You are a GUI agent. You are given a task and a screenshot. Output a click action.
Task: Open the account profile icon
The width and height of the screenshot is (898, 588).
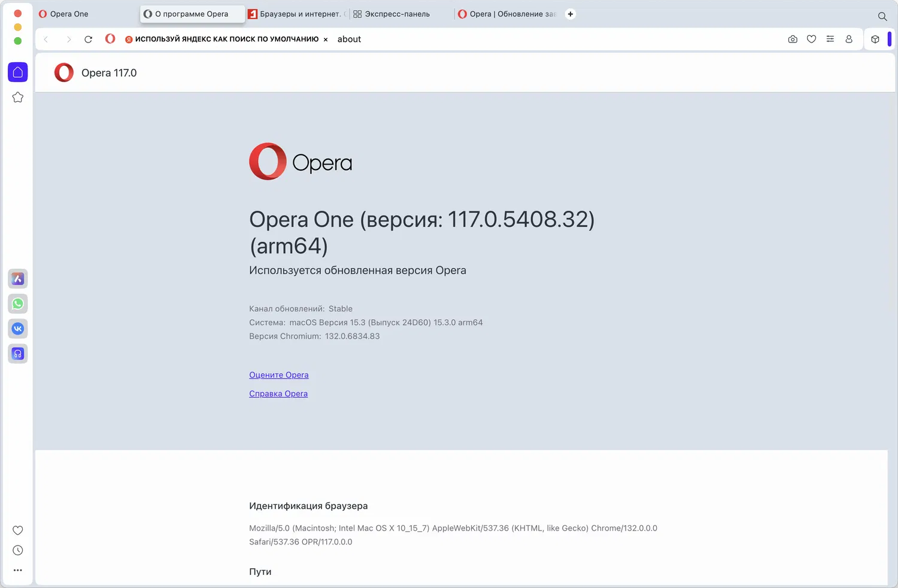[849, 39]
